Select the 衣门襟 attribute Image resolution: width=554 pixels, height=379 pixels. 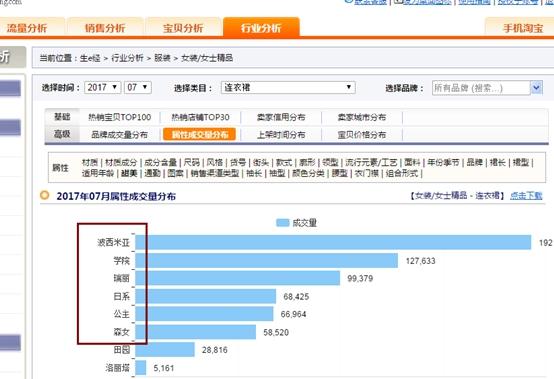click(x=367, y=173)
